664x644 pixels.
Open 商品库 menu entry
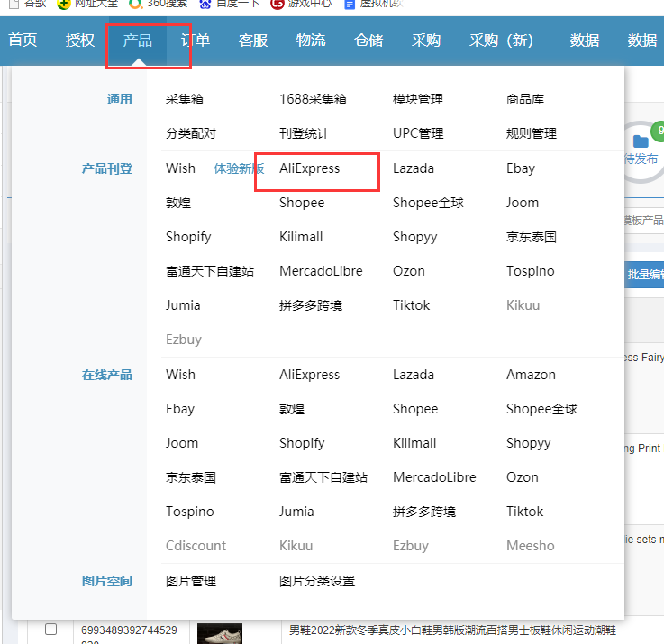[525, 99]
